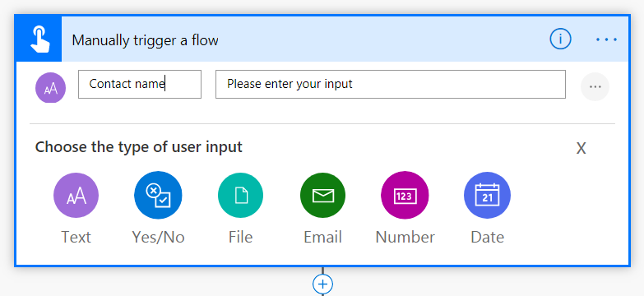Select the Date input type icon

click(488, 196)
